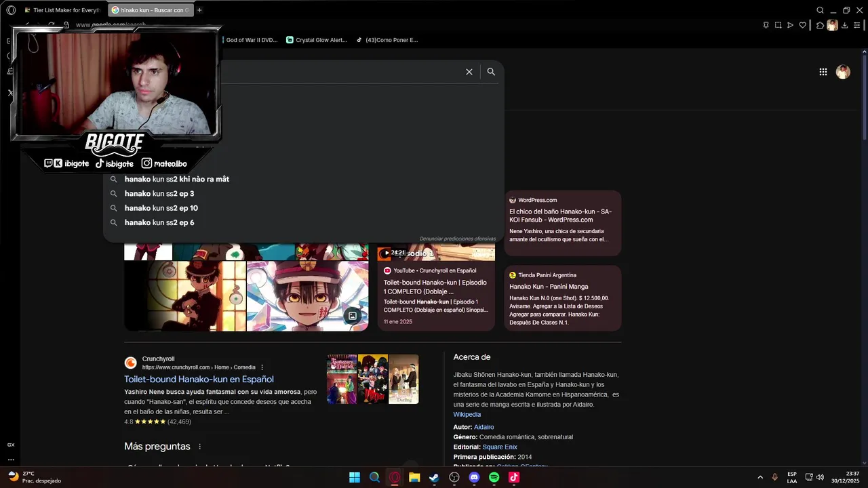This screenshot has height=488, width=868.
Task: Open Spotify from taskbar
Action: click(x=494, y=477)
